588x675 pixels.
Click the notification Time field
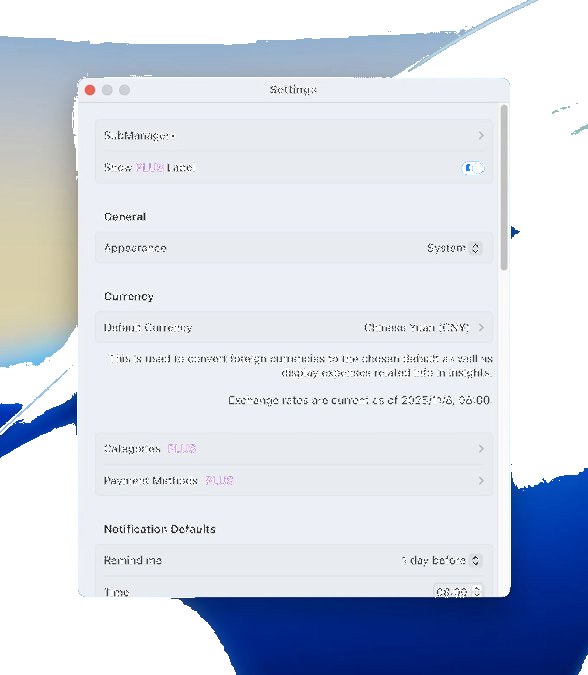457,591
